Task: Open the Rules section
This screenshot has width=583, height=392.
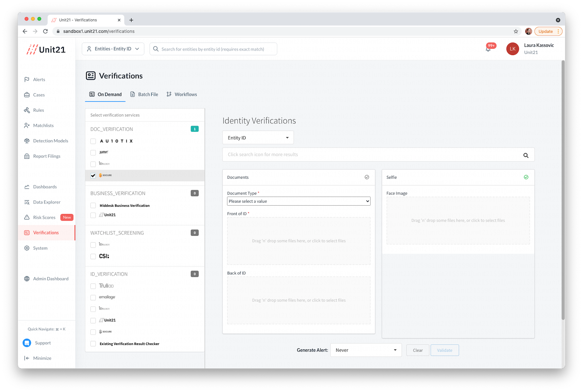Action: pos(38,110)
